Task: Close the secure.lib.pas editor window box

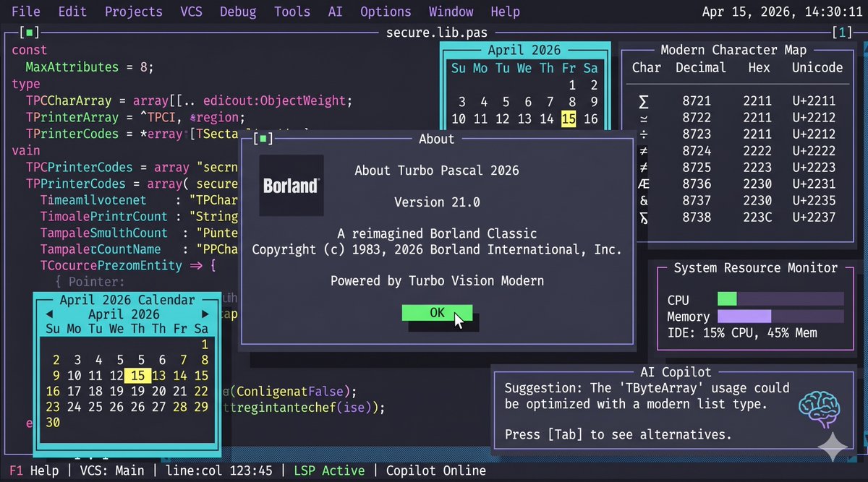Action: click(x=30, y=33)
